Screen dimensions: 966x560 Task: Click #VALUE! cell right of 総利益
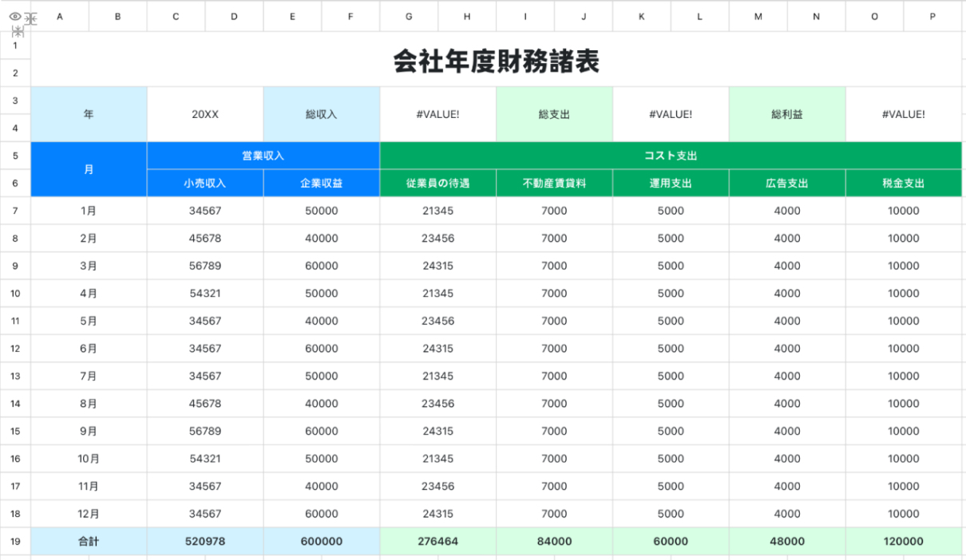[x=904, y=114]
